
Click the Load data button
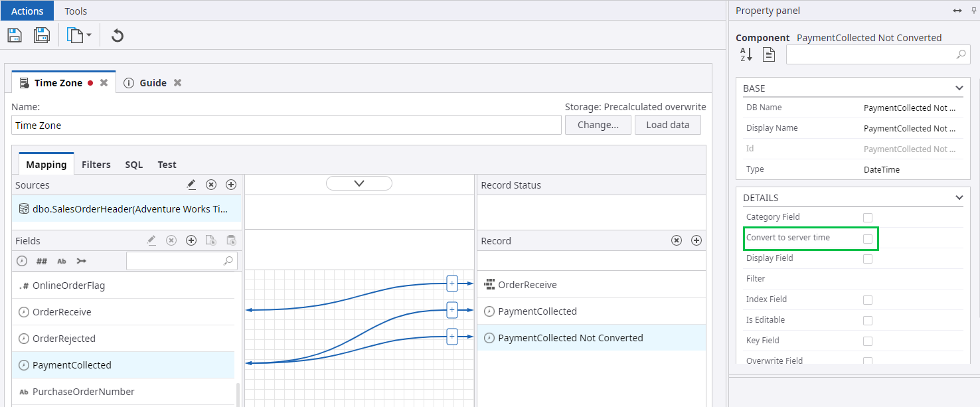coord(667,125)
